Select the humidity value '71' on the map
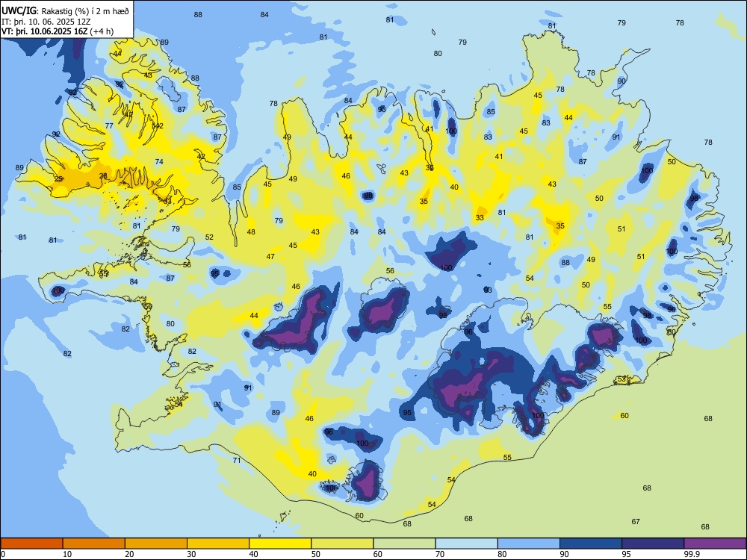The image size is (747, 560). 237,460
